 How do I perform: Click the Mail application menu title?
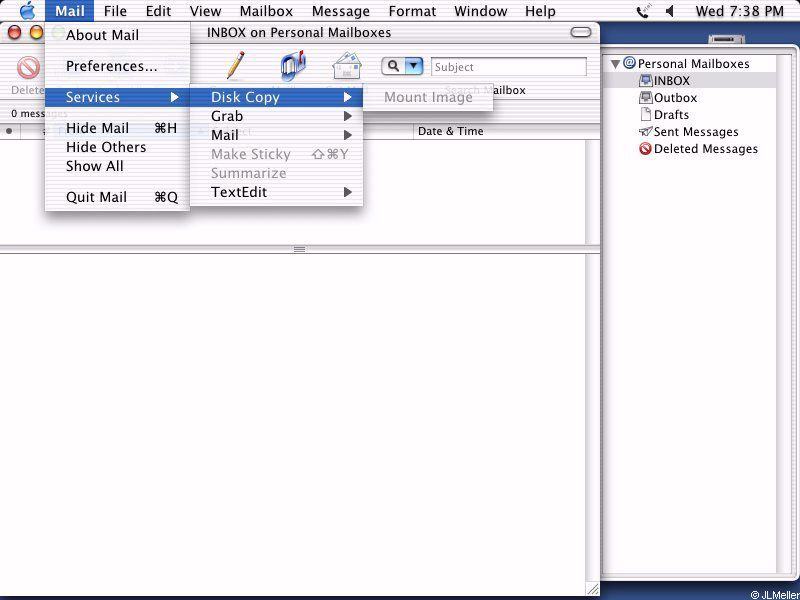[69, 11]
